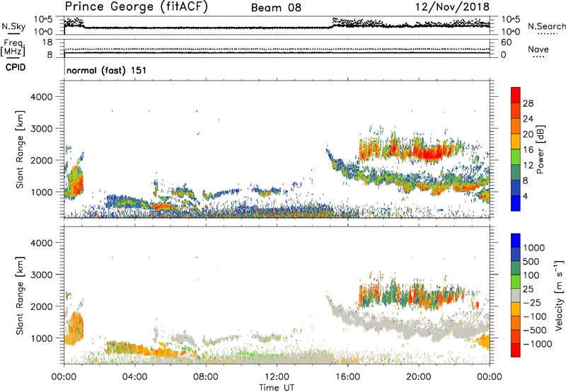
Task: Click the '4000' tick on the Power panel axis
Action: (x=41, y=97)
